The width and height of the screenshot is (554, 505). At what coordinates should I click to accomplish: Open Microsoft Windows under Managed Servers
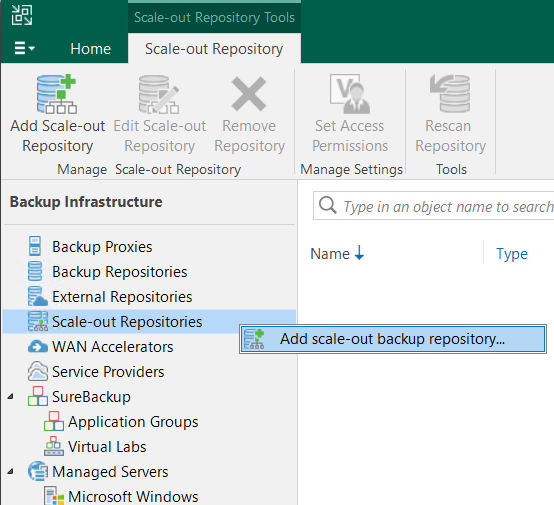tap(133, 497)
